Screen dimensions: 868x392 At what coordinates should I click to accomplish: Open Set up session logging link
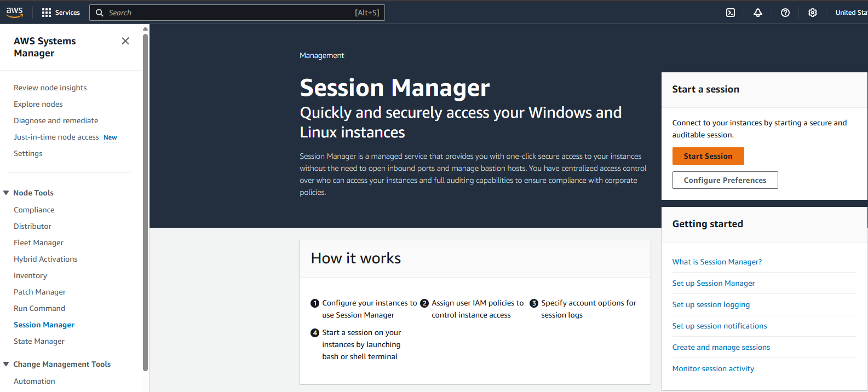pos(711,304)
